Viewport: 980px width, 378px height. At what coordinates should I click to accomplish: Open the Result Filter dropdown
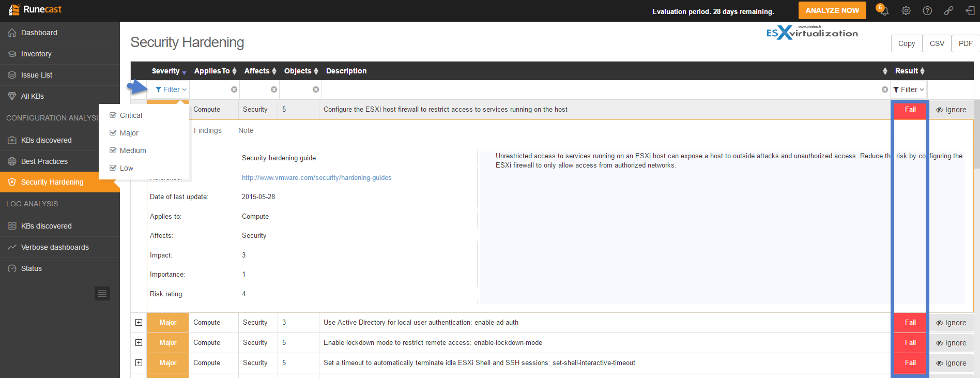coord(908,89)
